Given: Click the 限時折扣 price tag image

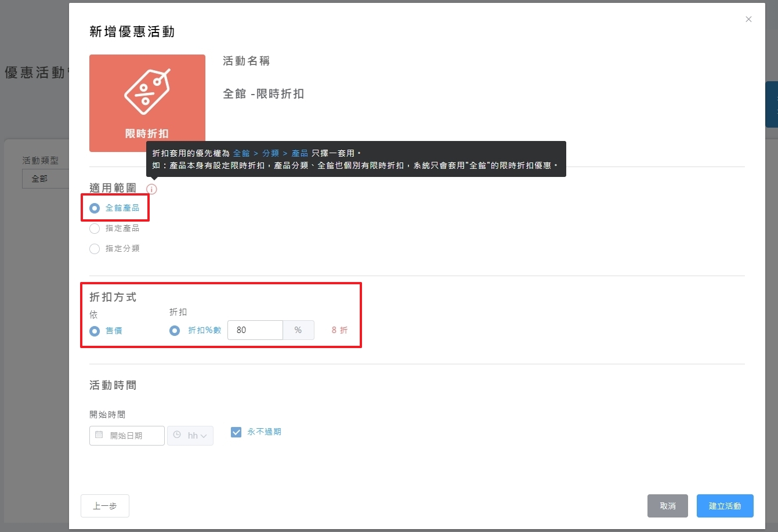Looking at the screenshot, I should (x=147, y=93).
